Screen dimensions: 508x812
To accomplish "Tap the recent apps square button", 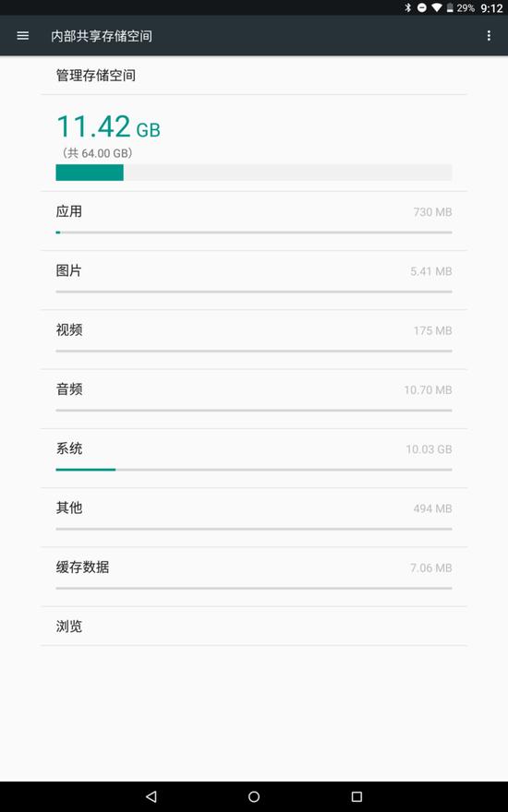I will coord(357,796).
